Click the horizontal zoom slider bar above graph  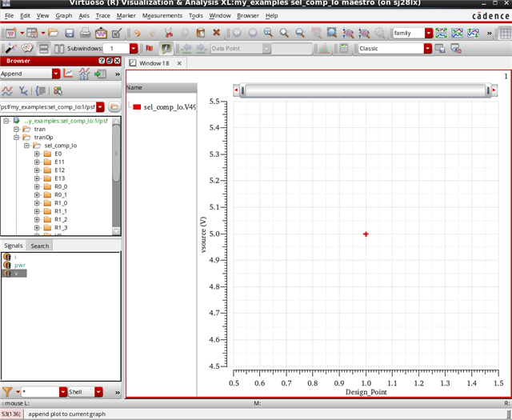[x=366, y=90]
